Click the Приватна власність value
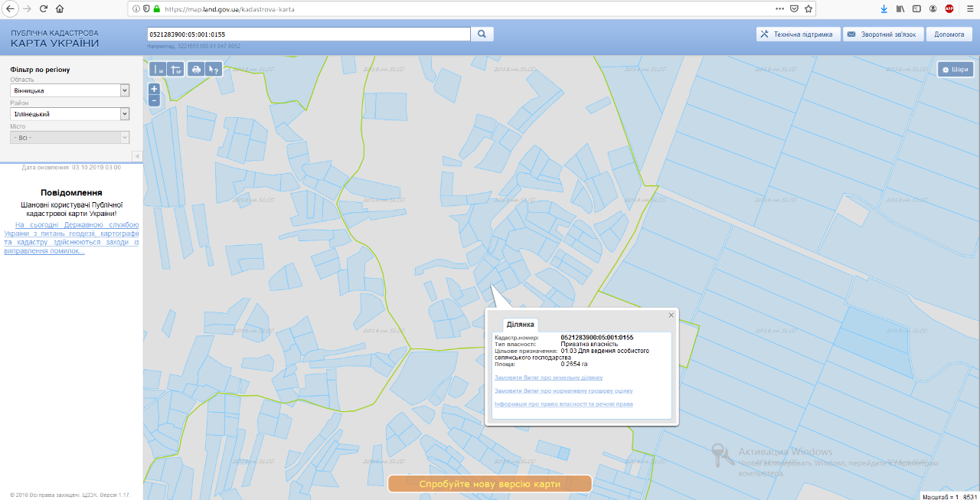 590,344
